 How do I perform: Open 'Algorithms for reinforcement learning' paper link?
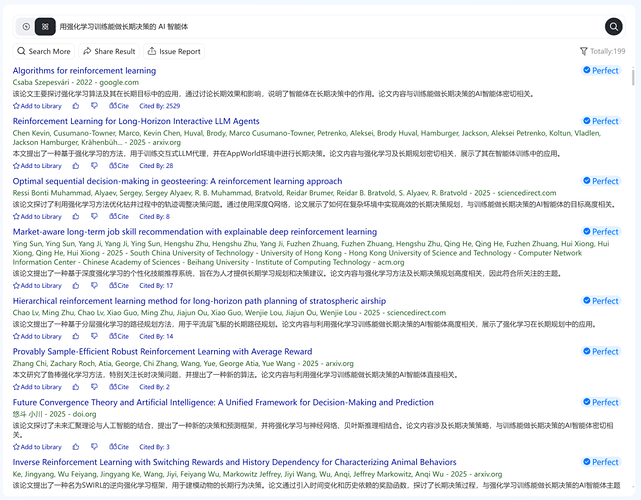[x=84, y=70]
